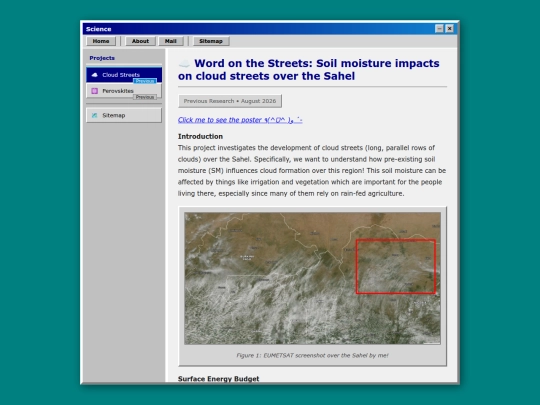The height and width of the screenshot is (405, 540).
Task: Click the Introduction heading
Action: 200,136
